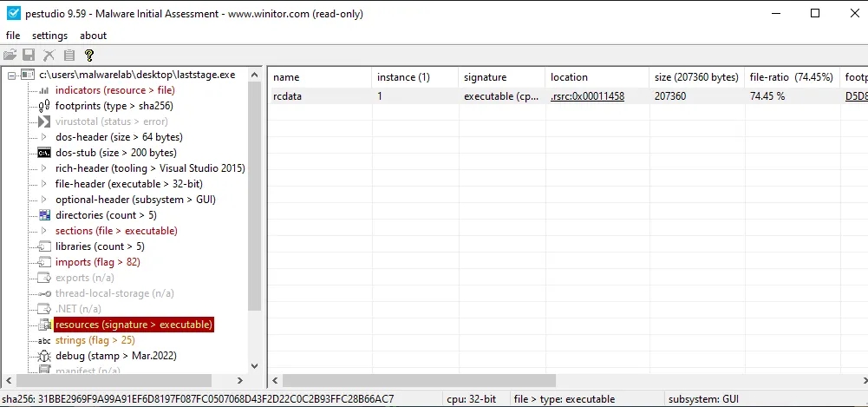Collapse the laststage.exe root tree node
Image resolution: width=868 pixels, height=407 pixels.
(x=11, y=75)
